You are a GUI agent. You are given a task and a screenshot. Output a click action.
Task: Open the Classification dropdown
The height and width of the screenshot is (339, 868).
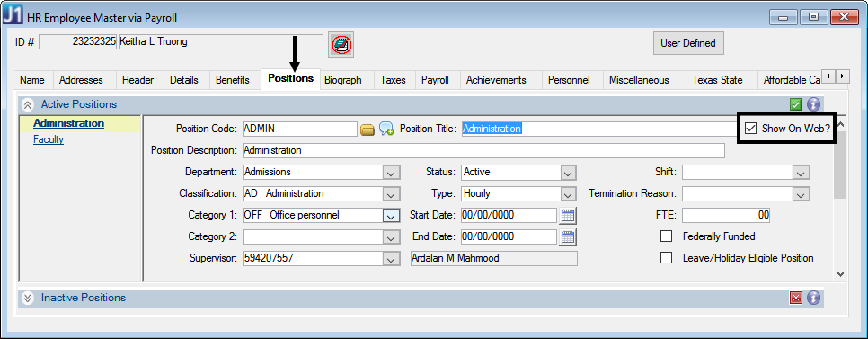[x=392, y=194]
